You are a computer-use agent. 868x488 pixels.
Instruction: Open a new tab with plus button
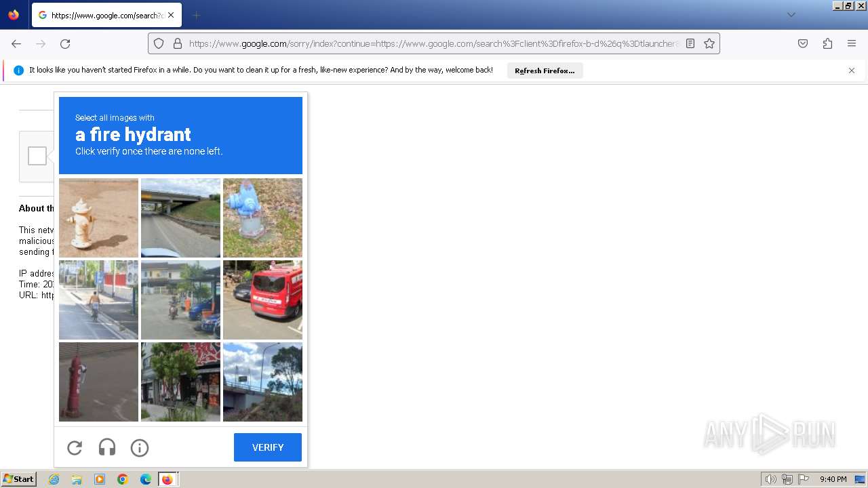click(x=197, y=15)
